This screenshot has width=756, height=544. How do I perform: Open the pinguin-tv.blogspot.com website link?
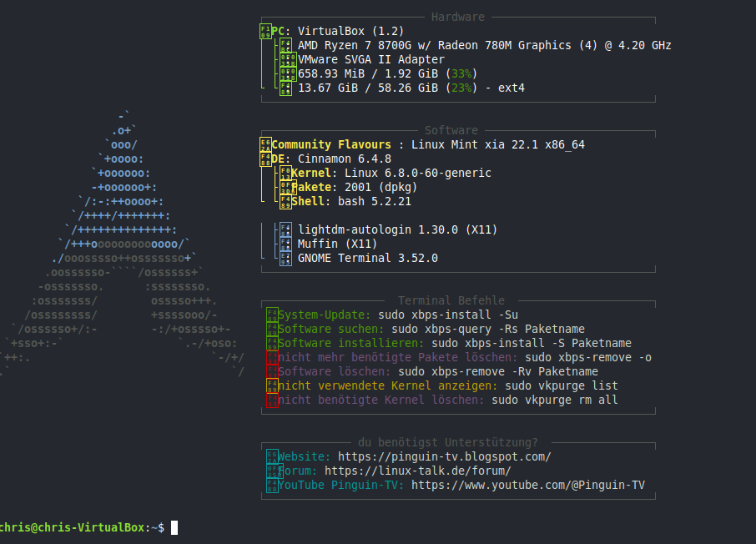tap(444, 456)
